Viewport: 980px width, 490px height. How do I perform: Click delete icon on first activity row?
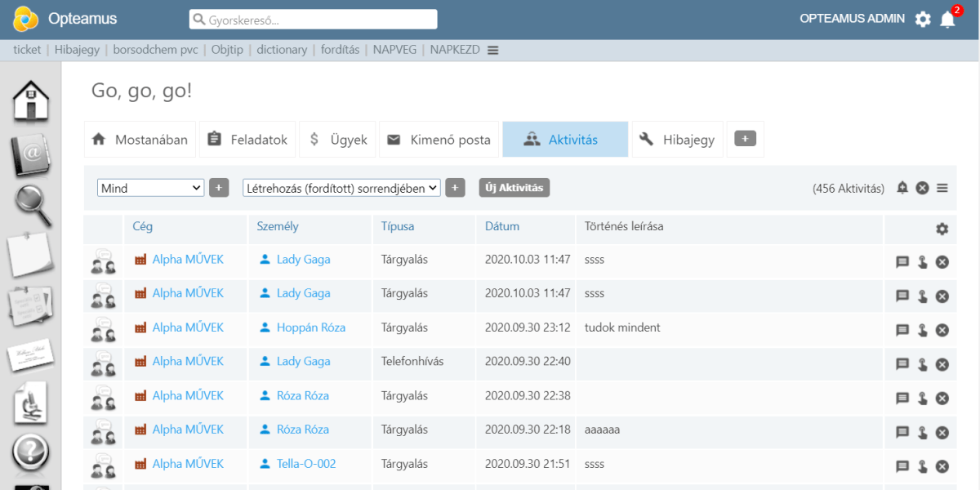[x=942, y=262]
